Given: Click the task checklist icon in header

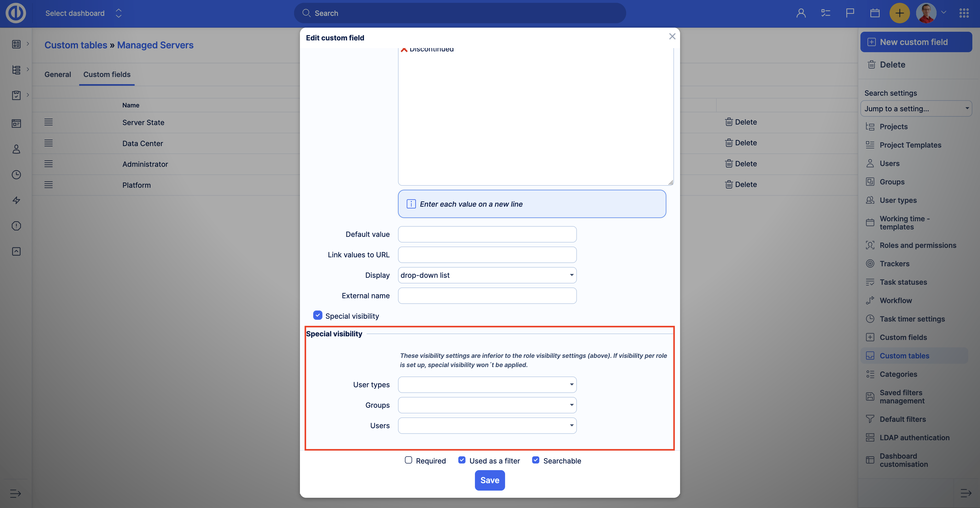Looking at the screenshot, I should pyautogui.click(x=825, y=13).
